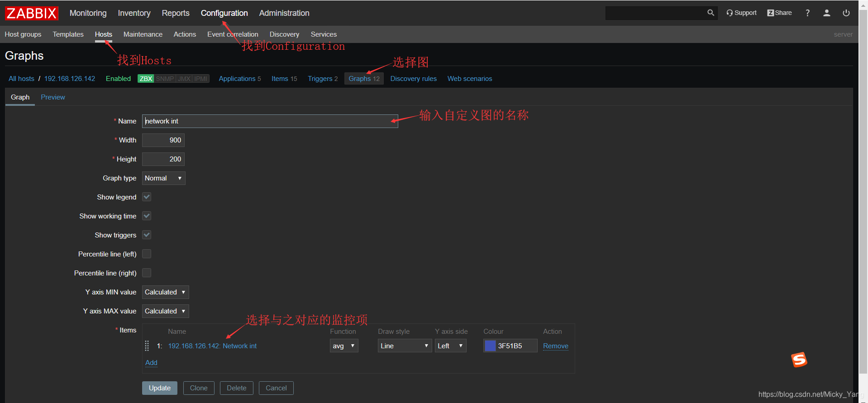Open item 192.168.126.142: Network int link
The width and height of the screenshot is (868, 403).
tap(212, 346)
